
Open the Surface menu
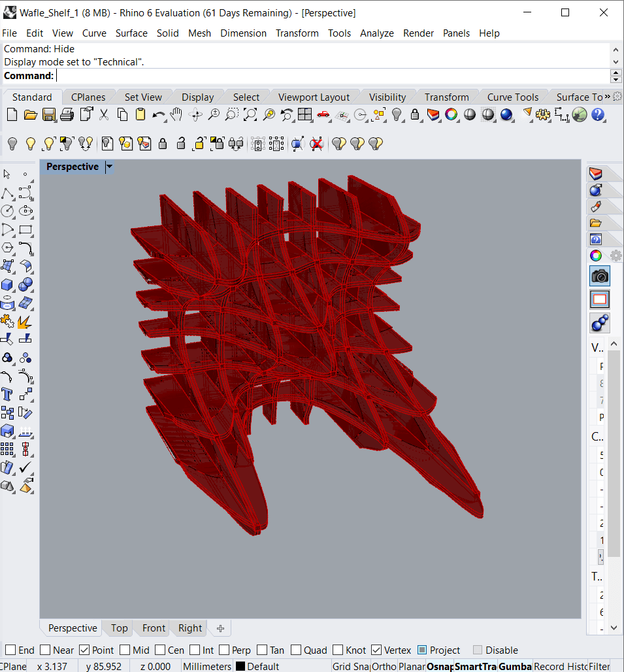[x=131, y=33]
